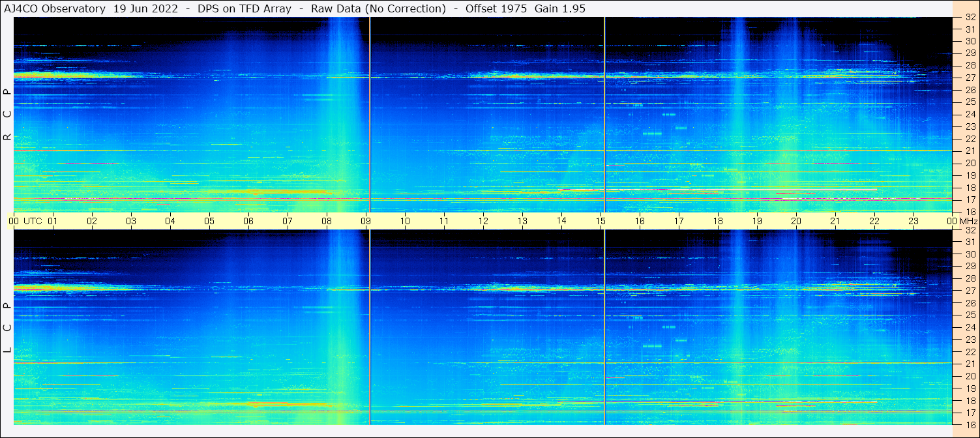Screen dimensions: 980x438
Task: Click LCP vertical marker line after 09 UTC
Action: 370,328
